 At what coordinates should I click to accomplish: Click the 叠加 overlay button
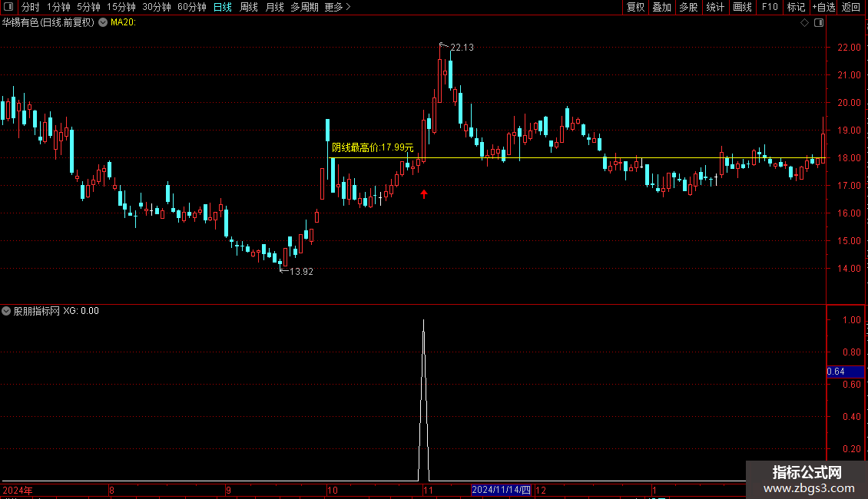(661, 7)
